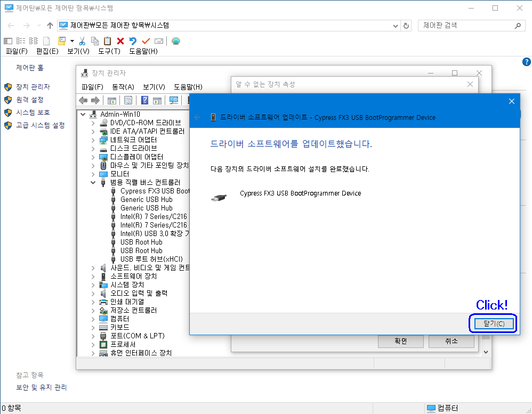This screenshot has width=532, height=414.
Task: Click the up arrow navigation icon
Action: tap(50, 26)
